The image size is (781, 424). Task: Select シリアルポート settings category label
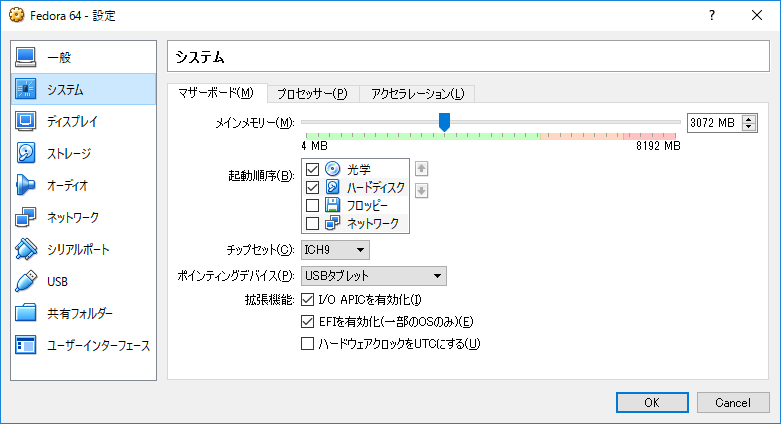(78, 250)
